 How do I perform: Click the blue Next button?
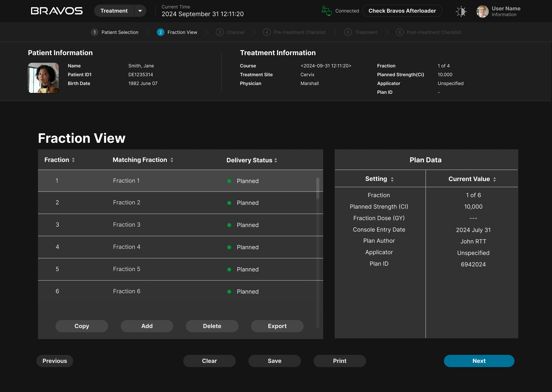479,361
